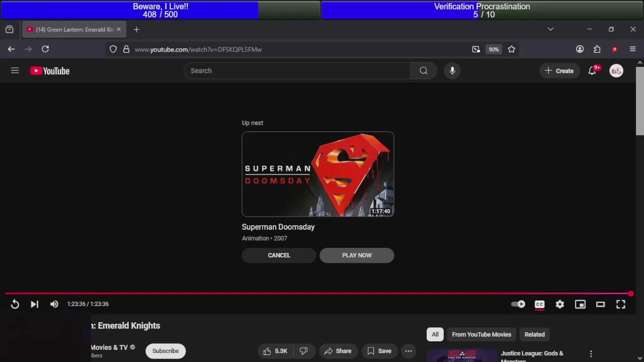644x362 pixels.
Task: Open YouTube notifications bell
Action: pyautogui.click(x=592, y=71)
